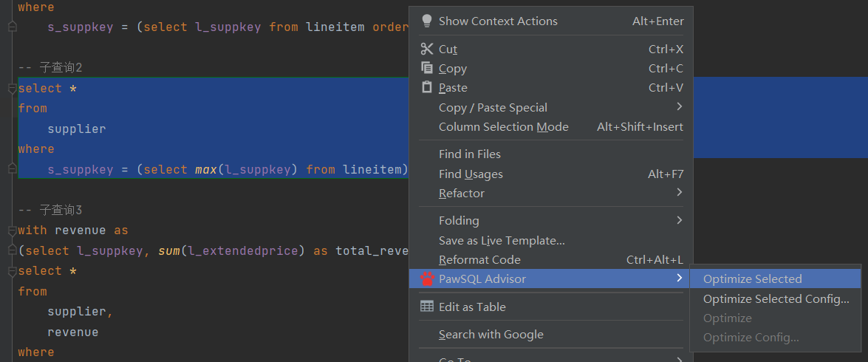Click the lightbulb icon beside Show Context Actions

427,21
